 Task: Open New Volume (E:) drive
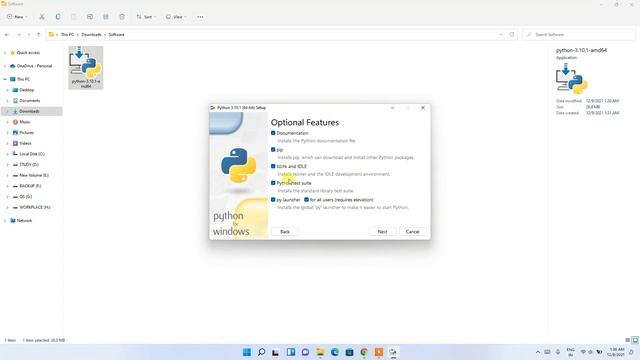tap(34, 175)
